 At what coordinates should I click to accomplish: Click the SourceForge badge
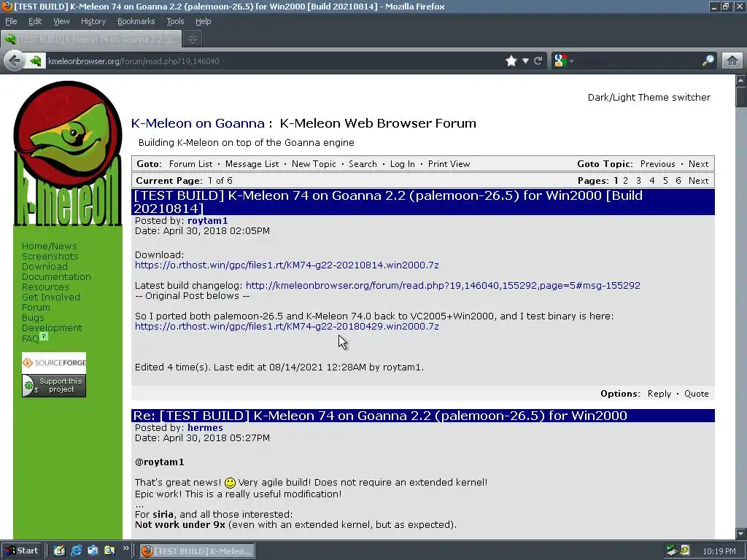[54, 363]
